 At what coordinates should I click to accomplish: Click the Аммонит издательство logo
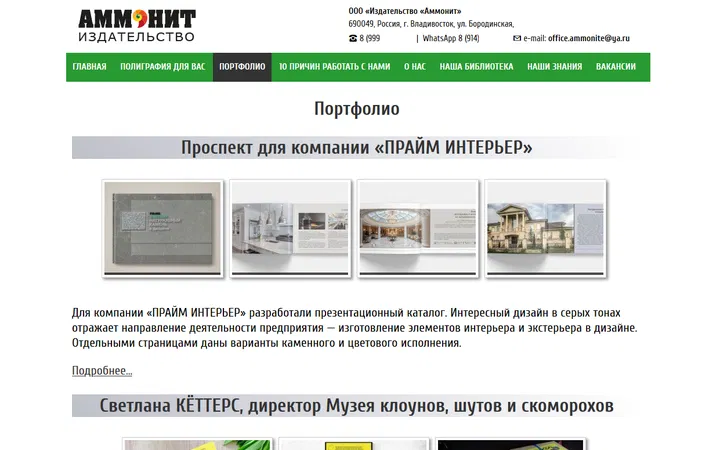tap(137, 26)
